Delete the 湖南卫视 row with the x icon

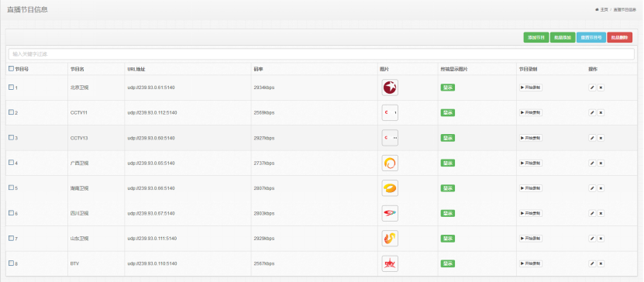coord(601,188)
